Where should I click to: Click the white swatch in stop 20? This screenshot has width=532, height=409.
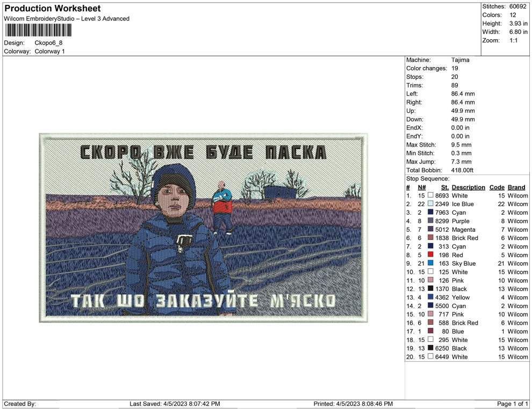430,356
